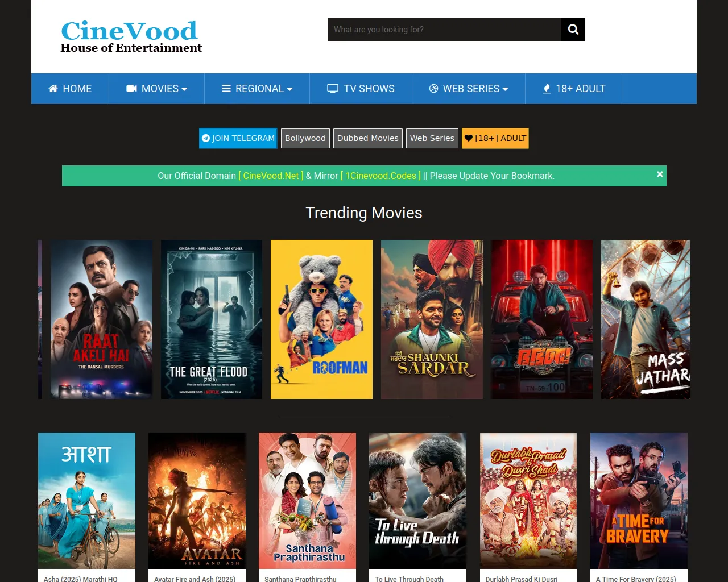Dismiss the green domain notice banner

click(660, 174)
